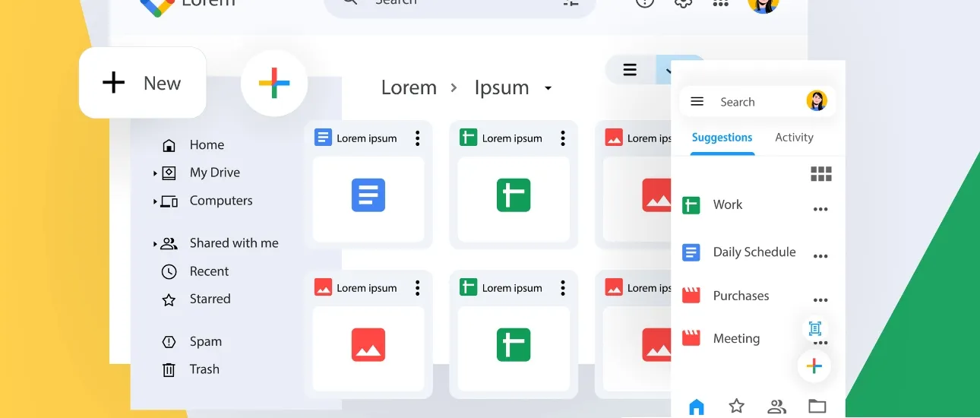Open the Work spreadsheet file
Screen dimensions: 980x418
728,204
